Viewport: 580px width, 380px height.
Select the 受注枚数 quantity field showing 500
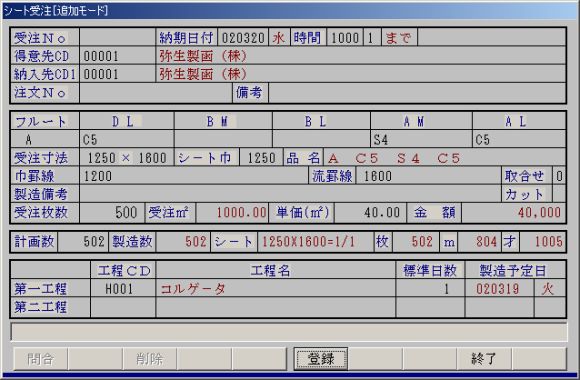[112, 212]
